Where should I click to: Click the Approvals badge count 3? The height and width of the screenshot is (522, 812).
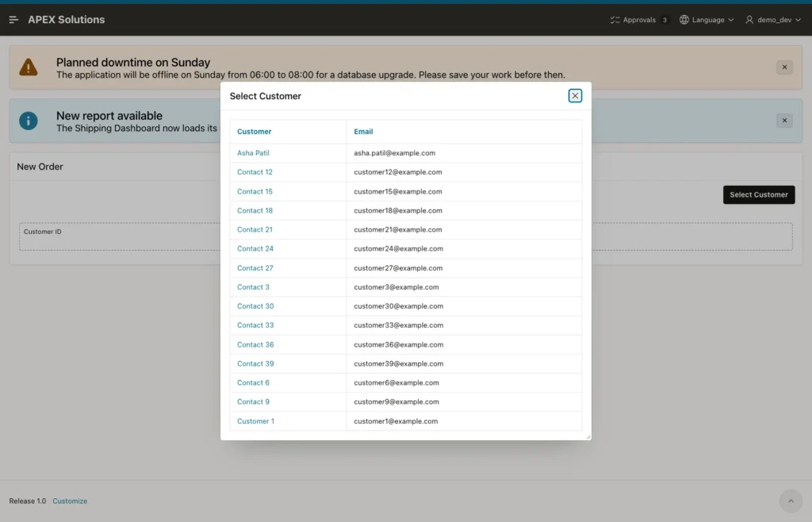(665, 20)
